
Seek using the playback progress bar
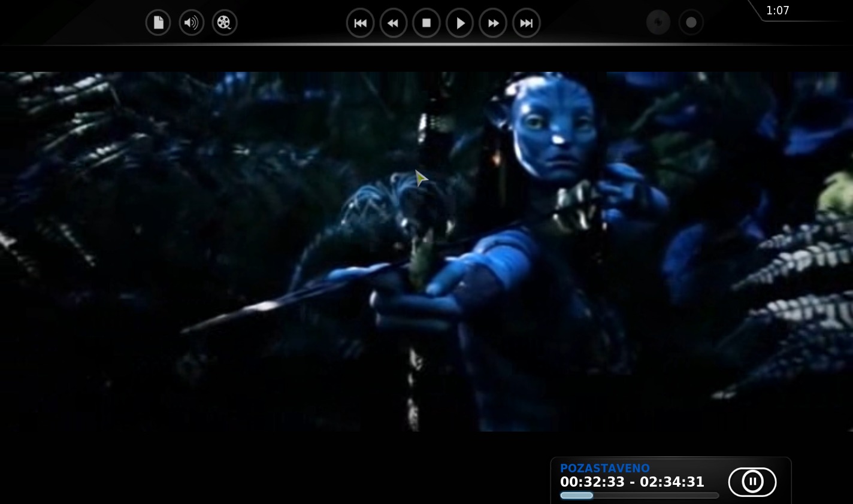(639, 496)
